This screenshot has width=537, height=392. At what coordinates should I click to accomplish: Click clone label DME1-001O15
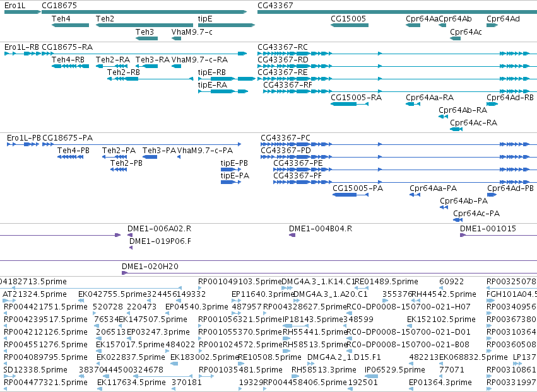tap(488, 229)
